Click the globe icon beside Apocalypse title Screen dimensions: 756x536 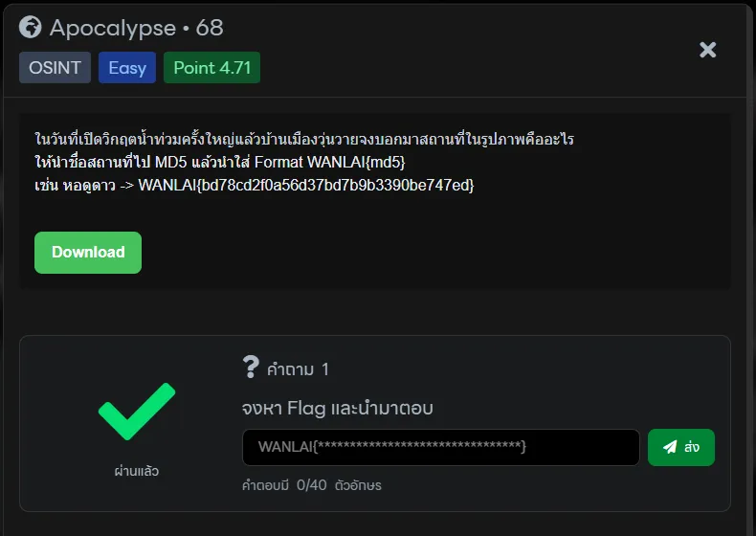click(x=31, y=28)
